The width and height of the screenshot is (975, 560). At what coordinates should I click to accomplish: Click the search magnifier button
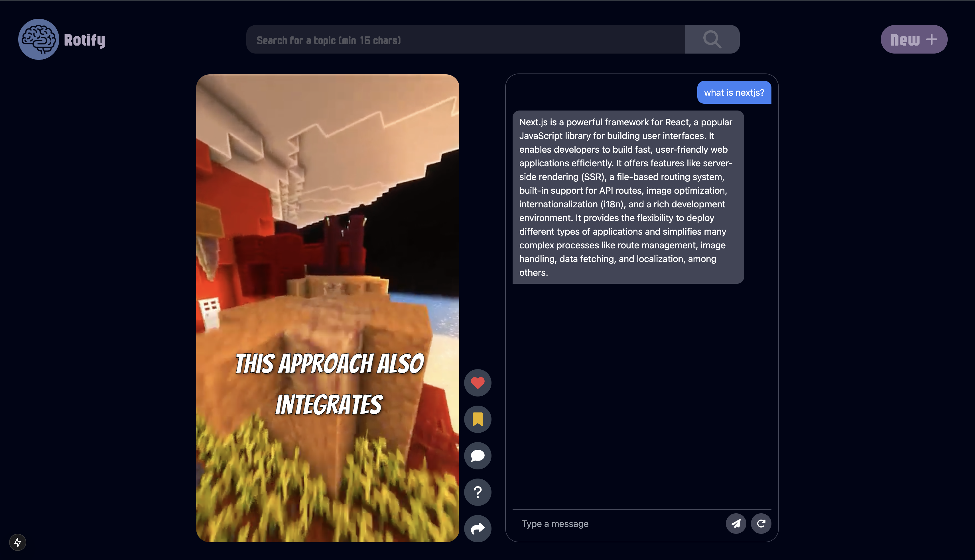[712, 39]
